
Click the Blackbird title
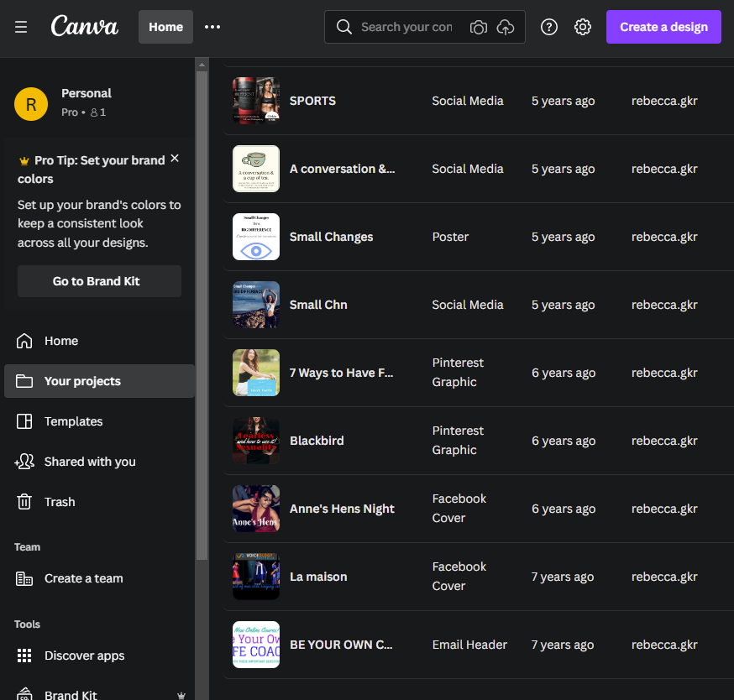(x=317, y=441)
